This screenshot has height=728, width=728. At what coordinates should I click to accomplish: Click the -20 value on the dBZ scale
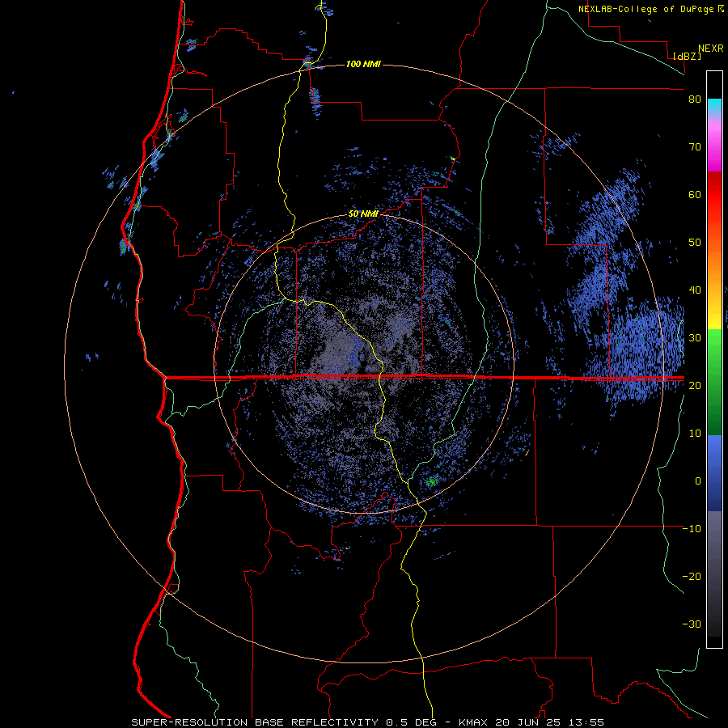pyautogui.click(x=692, y=577)
